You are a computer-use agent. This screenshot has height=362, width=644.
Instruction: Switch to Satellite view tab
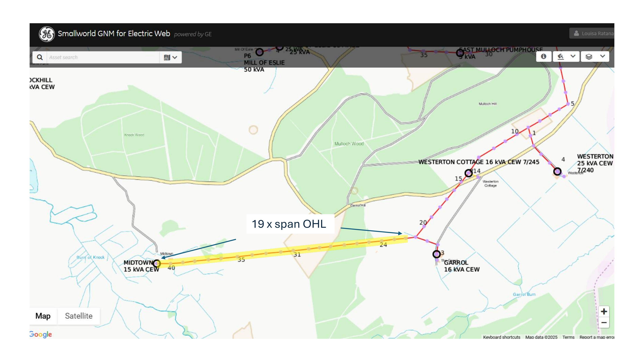tap(79, 316)
